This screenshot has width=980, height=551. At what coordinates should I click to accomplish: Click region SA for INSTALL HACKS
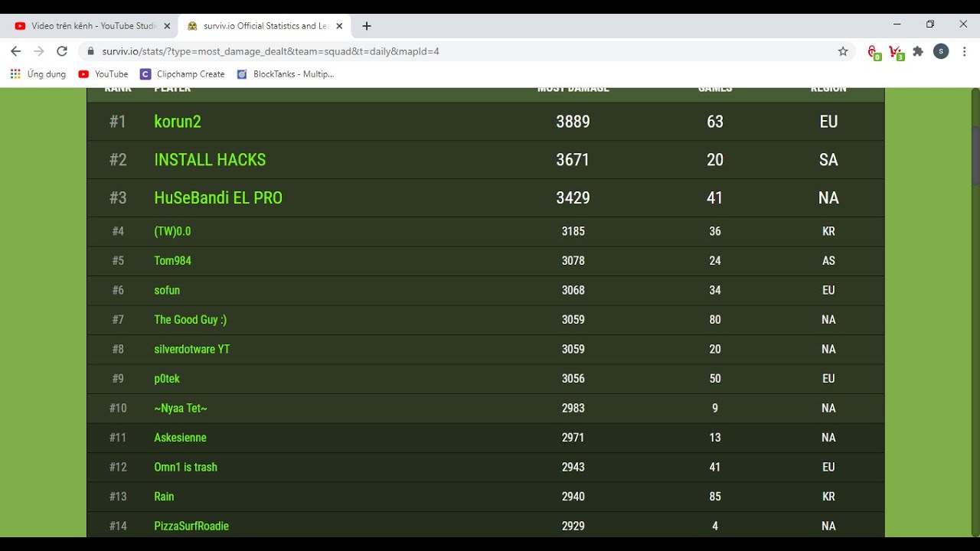pos(828,160)
